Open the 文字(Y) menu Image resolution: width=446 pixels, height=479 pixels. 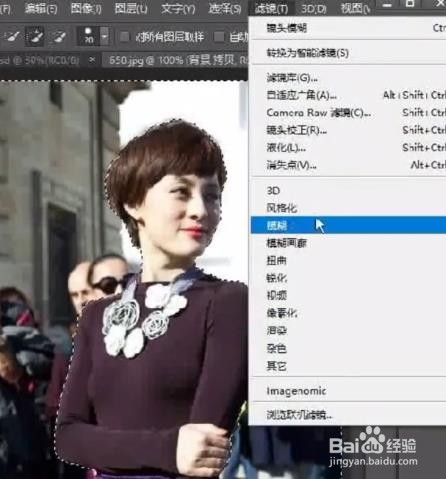(178, 8)
